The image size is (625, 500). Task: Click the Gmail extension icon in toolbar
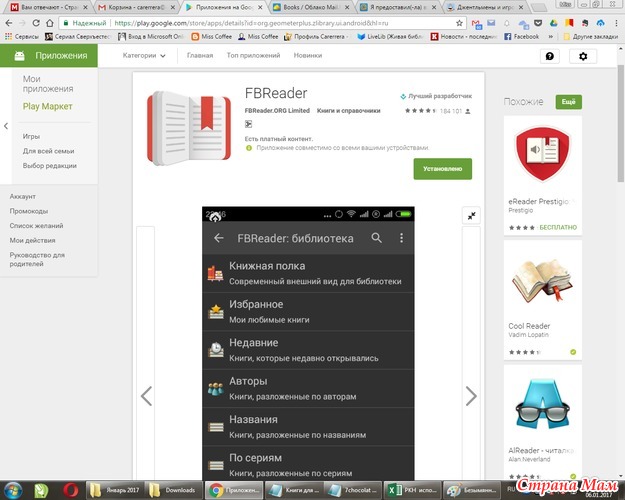point(476,24)
